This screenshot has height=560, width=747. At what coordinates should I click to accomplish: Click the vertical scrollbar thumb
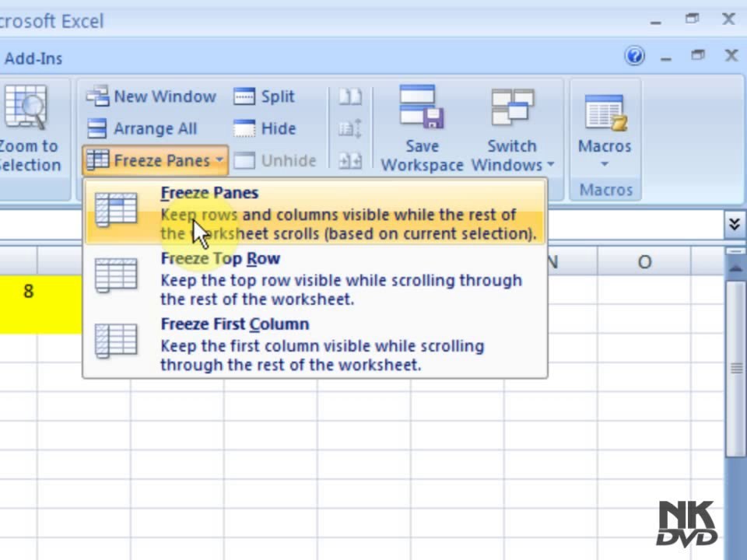coord(736,368)
